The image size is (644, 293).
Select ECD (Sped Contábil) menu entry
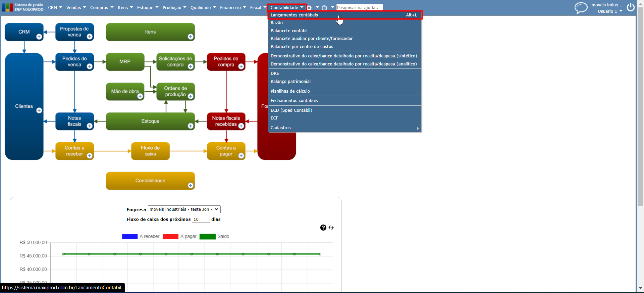345,110
